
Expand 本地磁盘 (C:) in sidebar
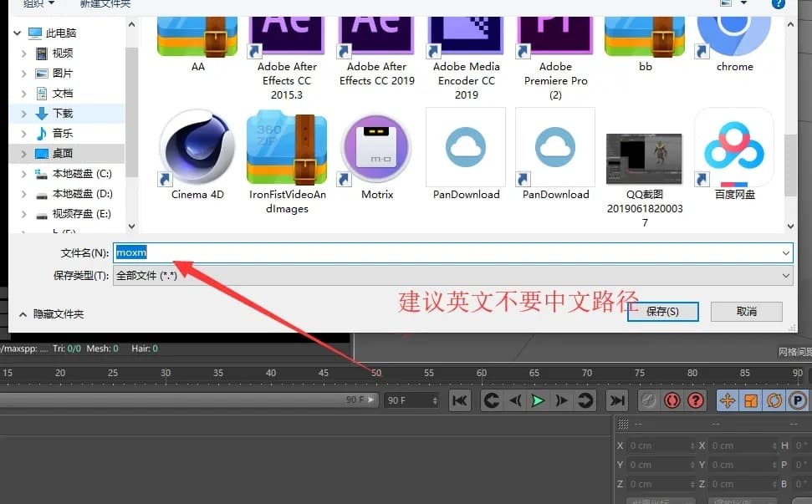23,174
